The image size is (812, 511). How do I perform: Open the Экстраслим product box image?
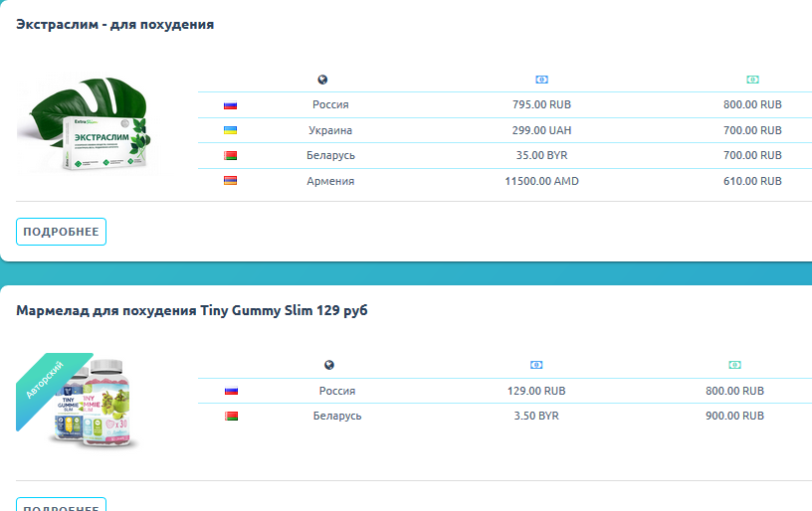(88, 125)
